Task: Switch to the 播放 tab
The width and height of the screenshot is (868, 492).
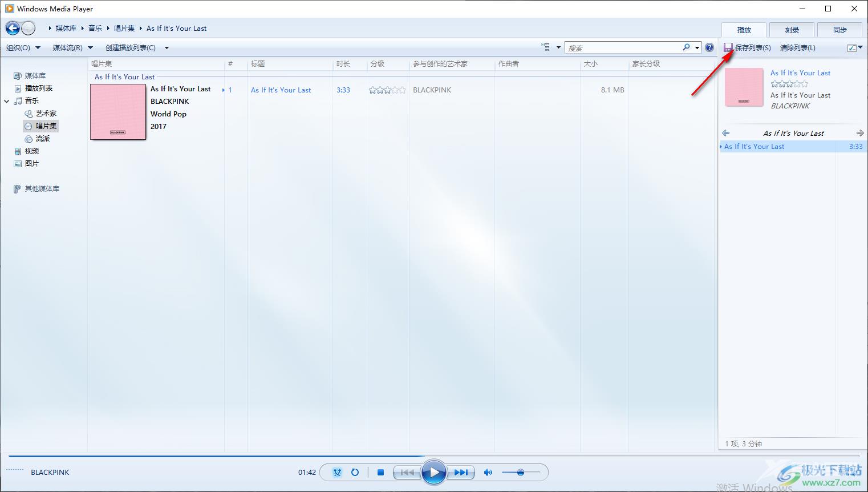Action: pyautogui.click(x=744, y=30)
